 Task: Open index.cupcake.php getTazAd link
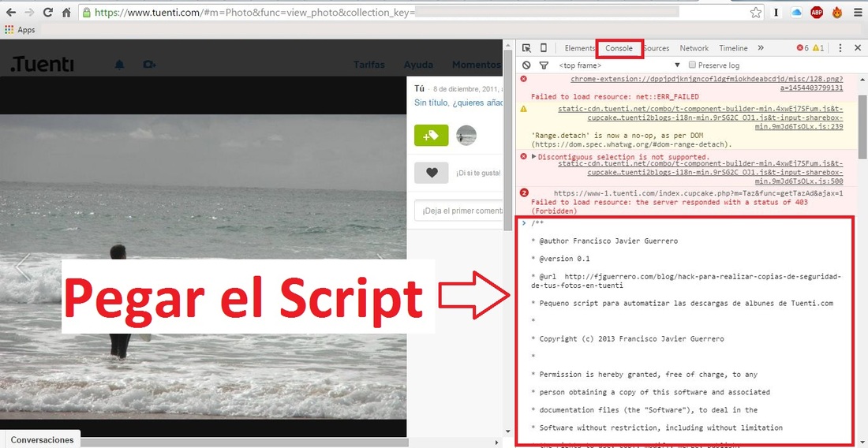click(698, 193)
